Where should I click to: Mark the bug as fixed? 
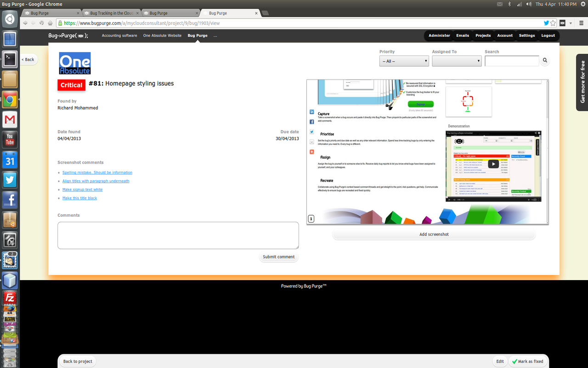[x=527, y=362]
